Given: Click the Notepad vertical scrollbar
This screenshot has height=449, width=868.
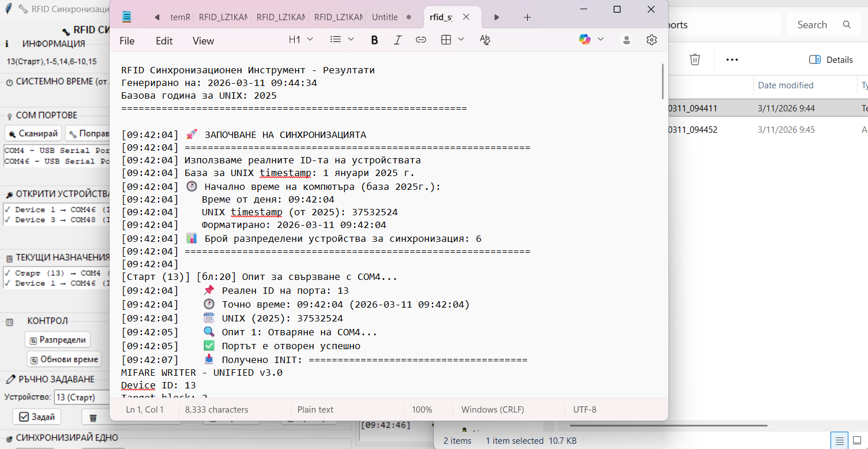Looking at the screenshot, I should coord(663,81).
